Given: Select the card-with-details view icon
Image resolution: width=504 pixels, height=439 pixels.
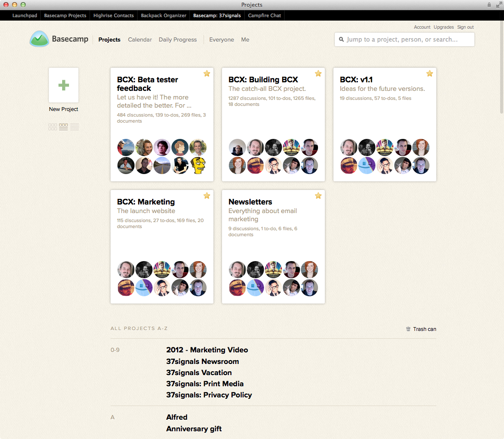Looking at the screenshot, I should tap(63, 127).
